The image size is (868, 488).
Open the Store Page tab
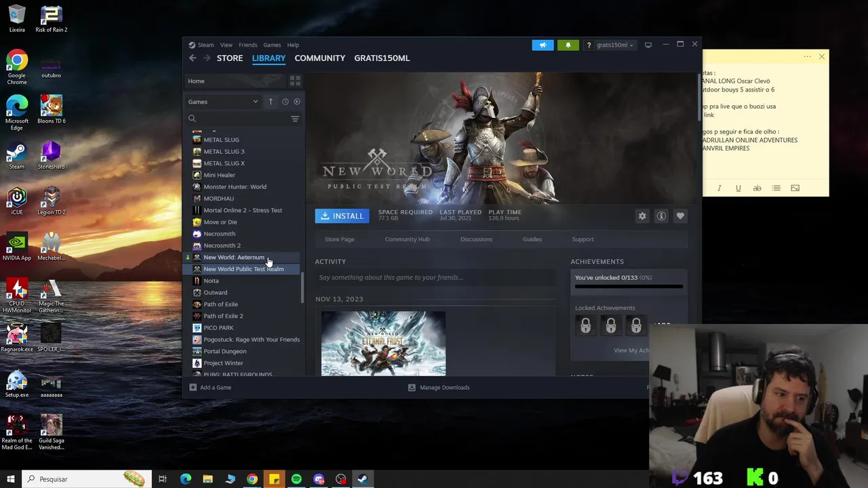coord(340,239)
